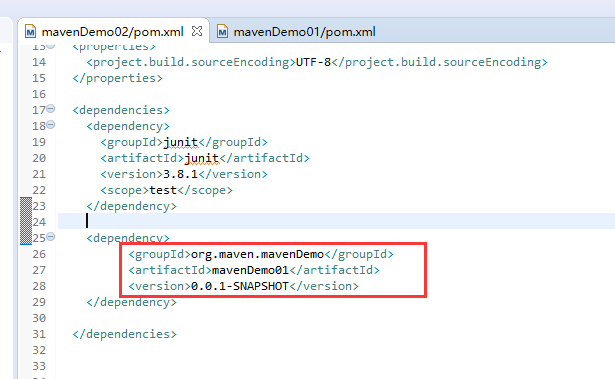
Task: Click line number 28 in the gutter
Action: tap(39, 286)
